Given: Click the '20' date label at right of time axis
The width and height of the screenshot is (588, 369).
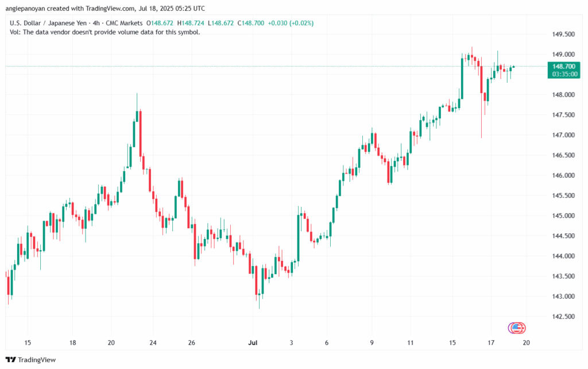Looking at the screenshot, I should [526, 343].
